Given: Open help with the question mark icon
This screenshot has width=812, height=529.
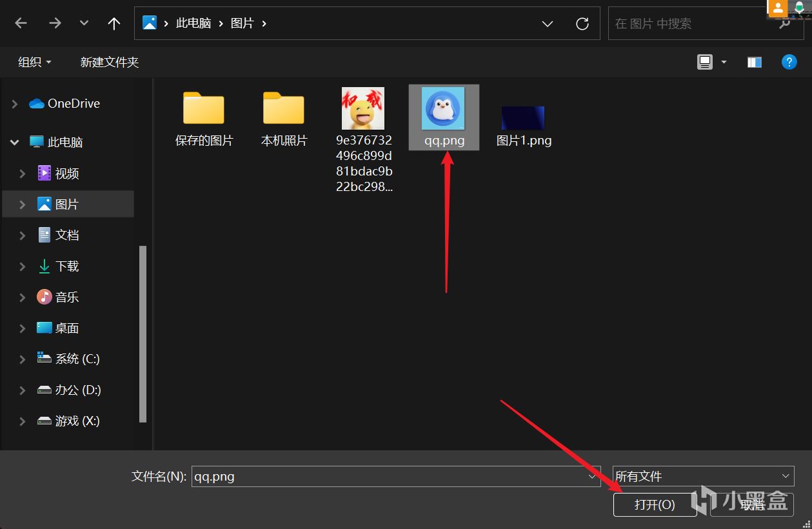Looking at the screenshot, I should (x=789, y=62).
